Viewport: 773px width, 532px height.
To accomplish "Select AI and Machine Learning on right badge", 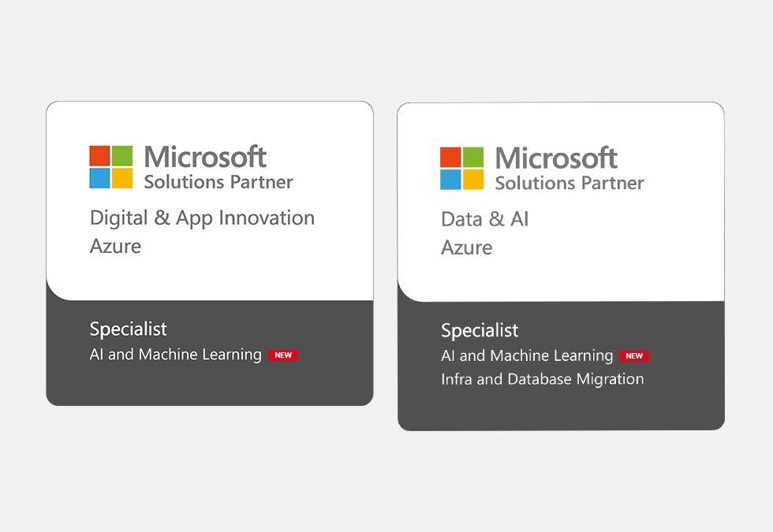I will (527, 355).
